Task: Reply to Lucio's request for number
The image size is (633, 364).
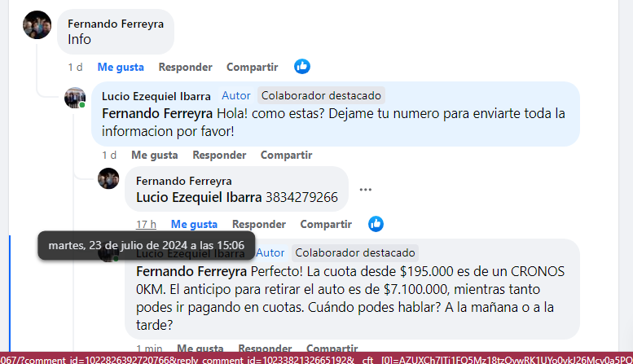Action: pyautogui.click(x=219, y=155)
